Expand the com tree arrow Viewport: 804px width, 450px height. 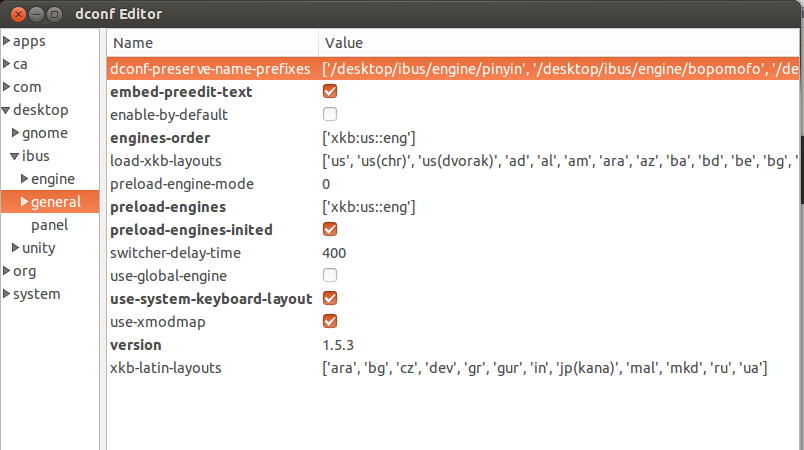point(7,87)
